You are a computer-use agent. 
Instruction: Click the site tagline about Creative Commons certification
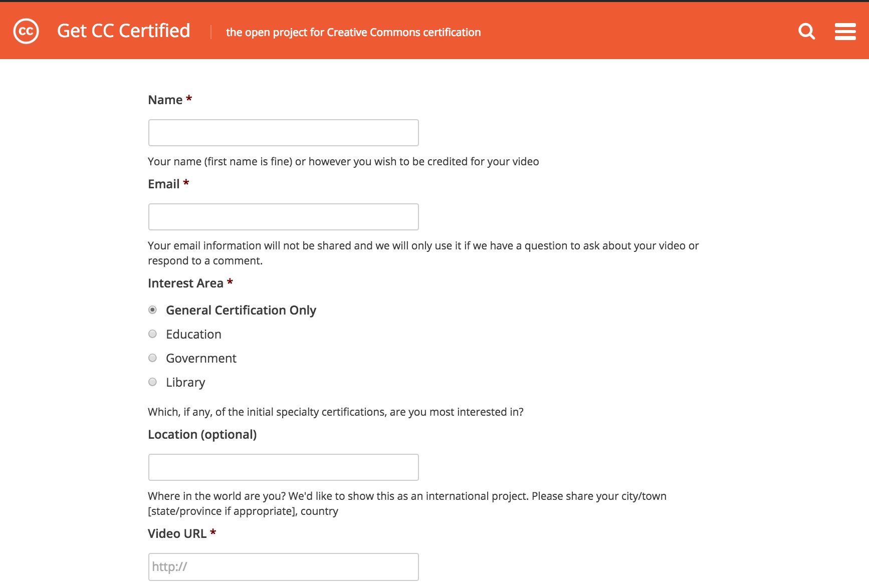pos(353,33)
